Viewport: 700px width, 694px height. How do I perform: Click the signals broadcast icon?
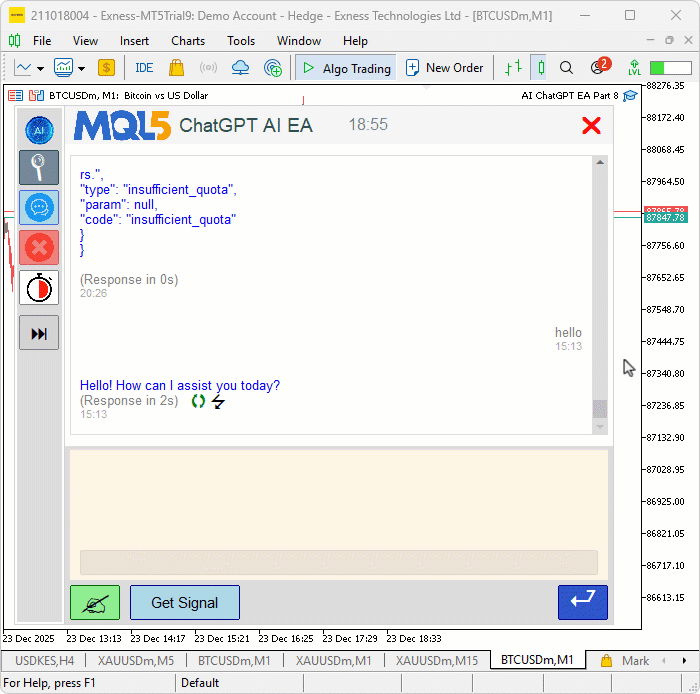point(208,68)
